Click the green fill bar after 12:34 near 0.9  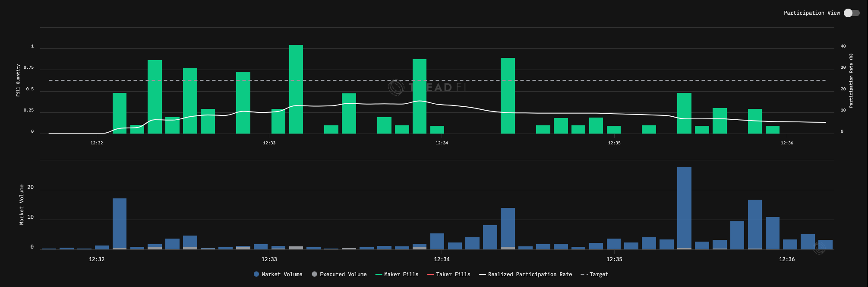[x=508, y=96]
